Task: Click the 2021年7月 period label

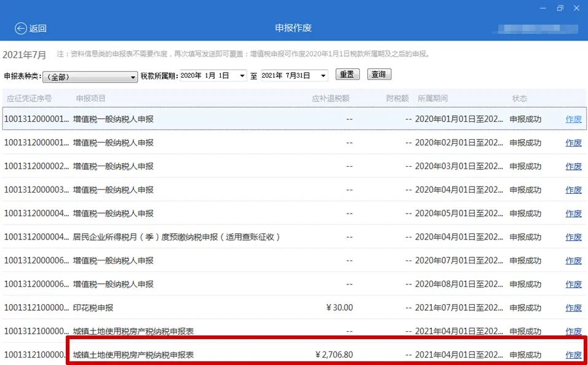Action: pos(25,55)
